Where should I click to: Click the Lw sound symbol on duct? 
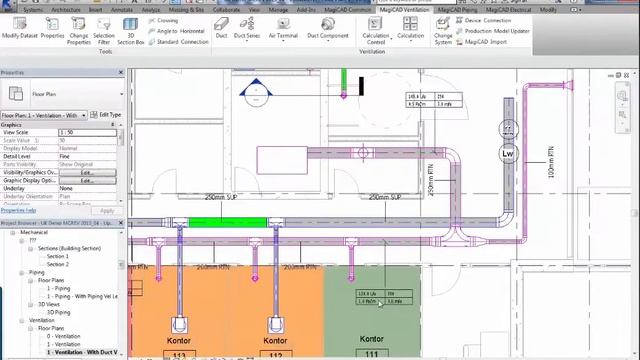point(508,153)
